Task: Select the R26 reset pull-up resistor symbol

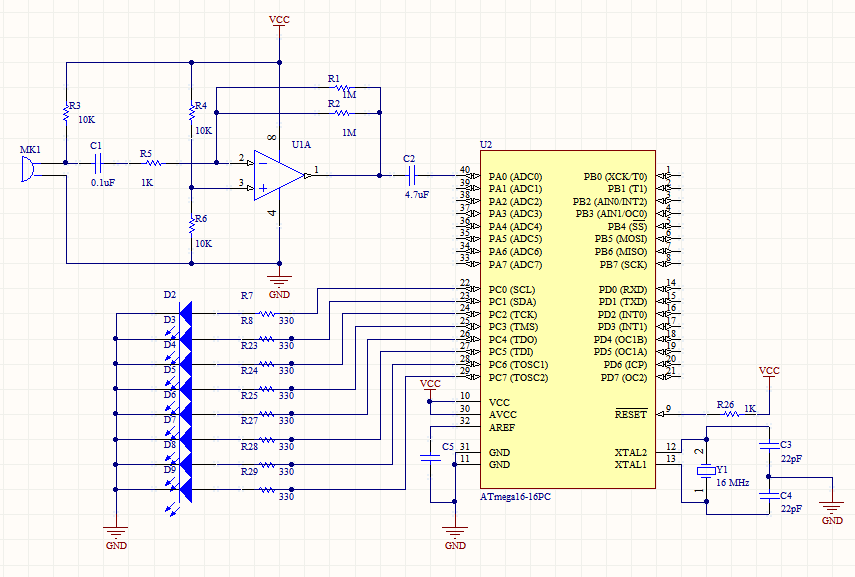Action: (731, 414)
